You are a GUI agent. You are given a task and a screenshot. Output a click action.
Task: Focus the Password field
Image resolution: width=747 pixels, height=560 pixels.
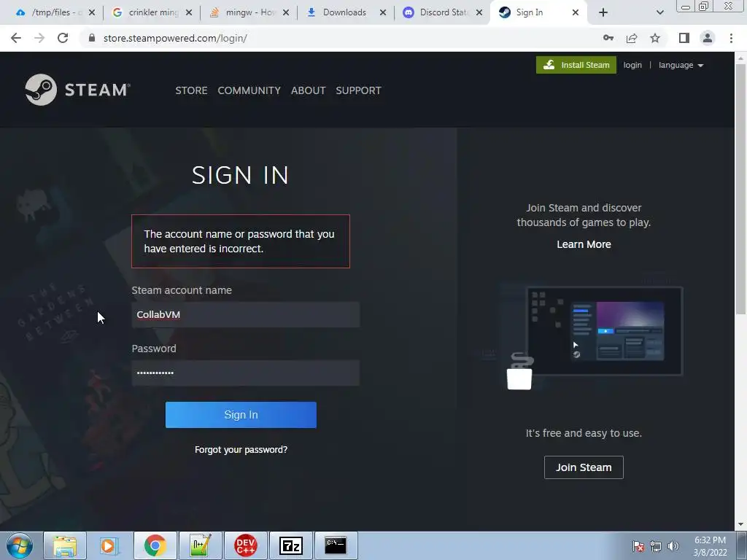(245, 373)
